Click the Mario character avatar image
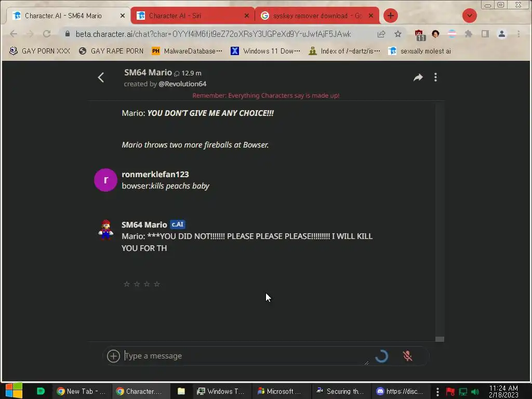This screenshot has width=532, height=399. [105, 230]
